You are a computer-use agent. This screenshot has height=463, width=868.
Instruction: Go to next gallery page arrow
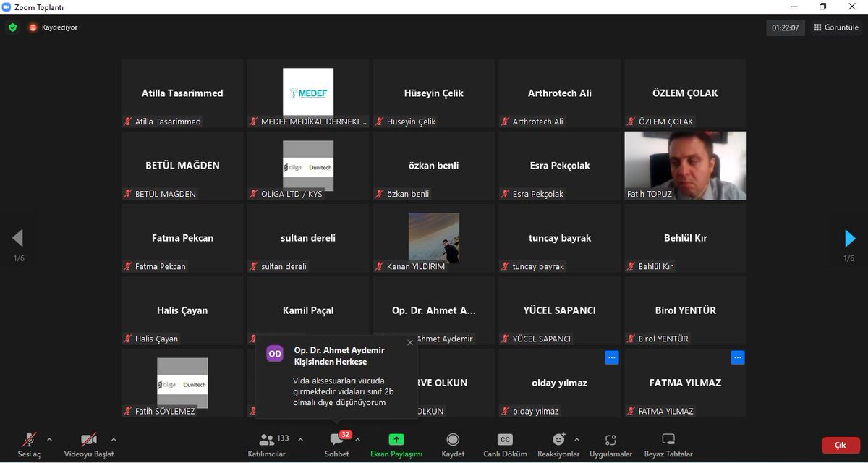pyautogui.click(x=850, y=238)
